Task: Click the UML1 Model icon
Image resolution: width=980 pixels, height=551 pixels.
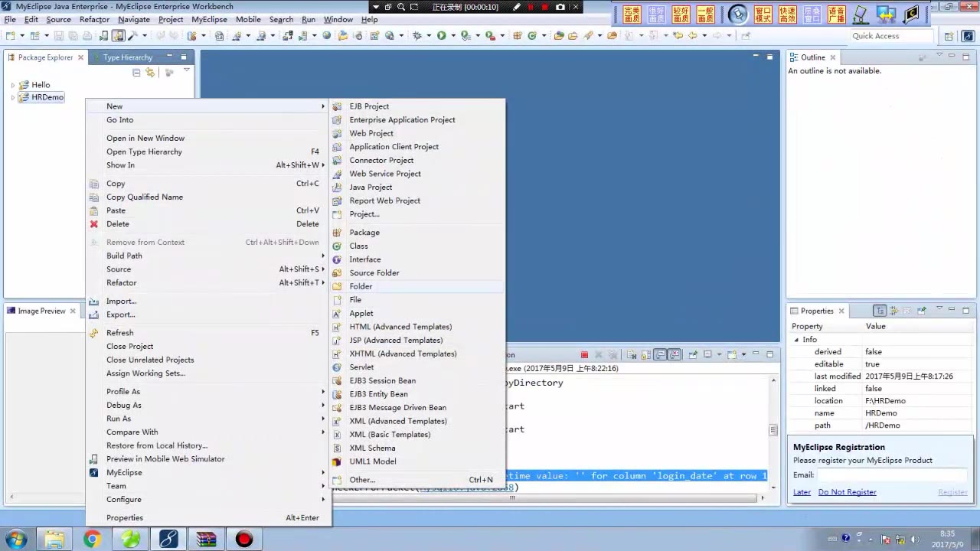Action: pyautogui.click(x=337, y=461)
